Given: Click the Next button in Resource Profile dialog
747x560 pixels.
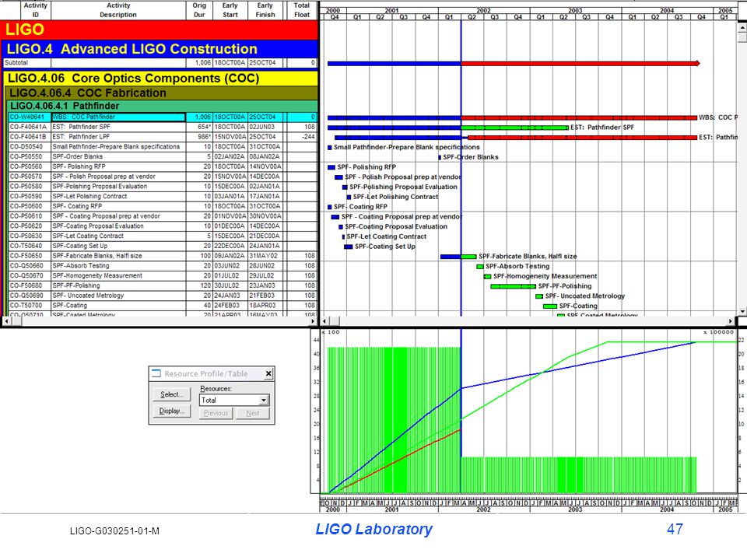Looking at the screenshot, I should point(252,413).
